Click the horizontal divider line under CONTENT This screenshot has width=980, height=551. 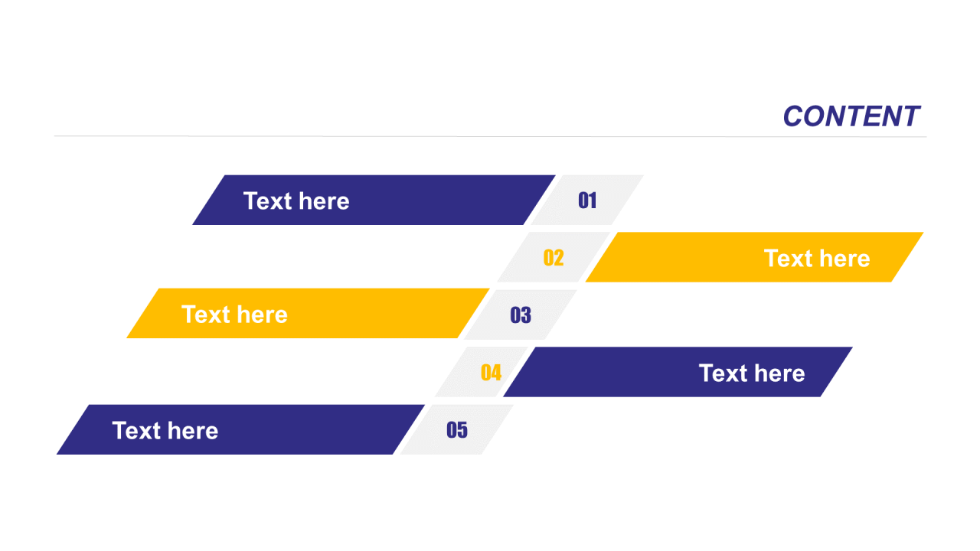tap(490, 137)
